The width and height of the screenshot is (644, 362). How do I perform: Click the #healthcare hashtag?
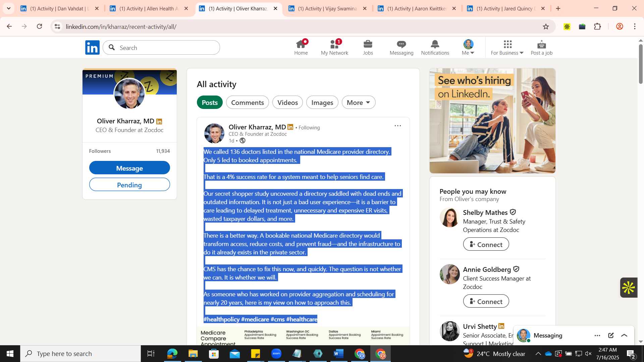(x=302, y=319)
